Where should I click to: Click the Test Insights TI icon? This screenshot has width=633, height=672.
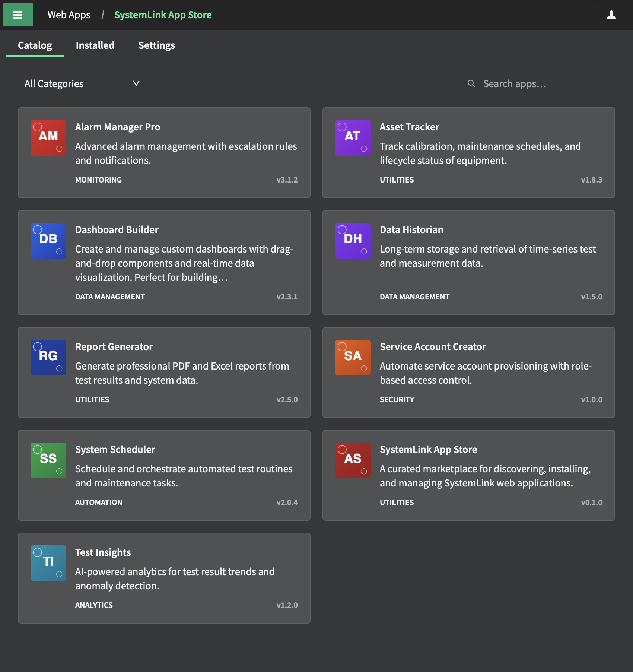coord(48,563)
